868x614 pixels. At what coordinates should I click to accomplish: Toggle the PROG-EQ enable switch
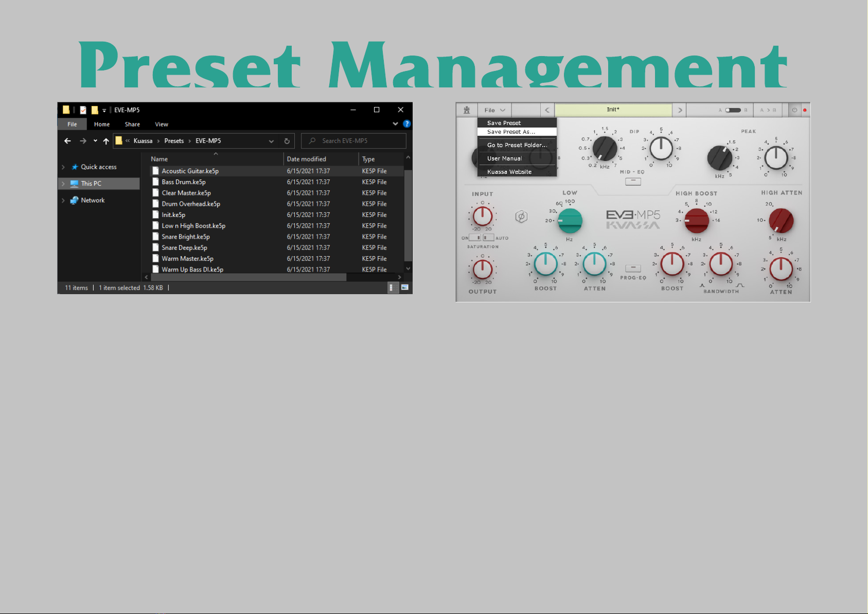click(x=633, y=268)
